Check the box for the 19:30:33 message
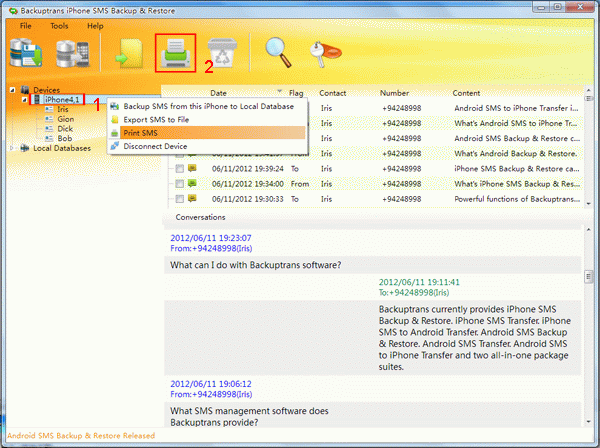The width and height of the screenshot is (600, 448). click(x=179, y=199)
